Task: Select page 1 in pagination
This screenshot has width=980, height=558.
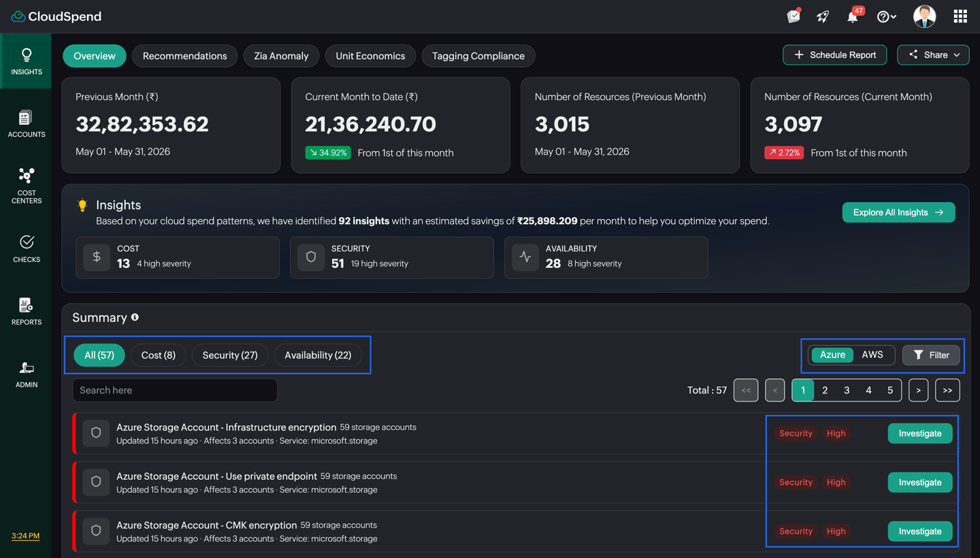Action: click(803, 390)
